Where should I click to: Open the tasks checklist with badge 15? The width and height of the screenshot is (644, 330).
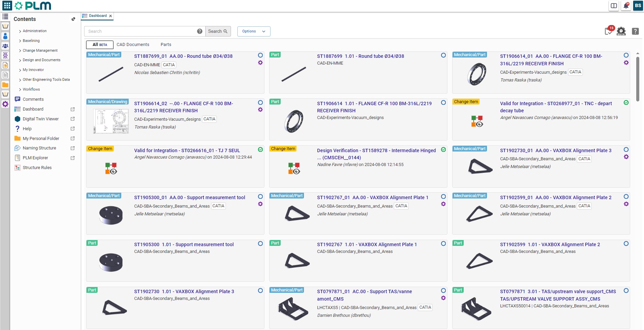click(x=609, y=31)
